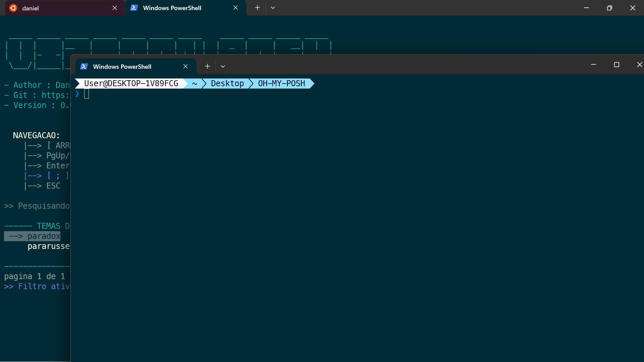Expand the profile dropdown in the back window
Image resolution: width=644 pixels, height=362 pixels.
pyautogui.click(x=273, y=8)
